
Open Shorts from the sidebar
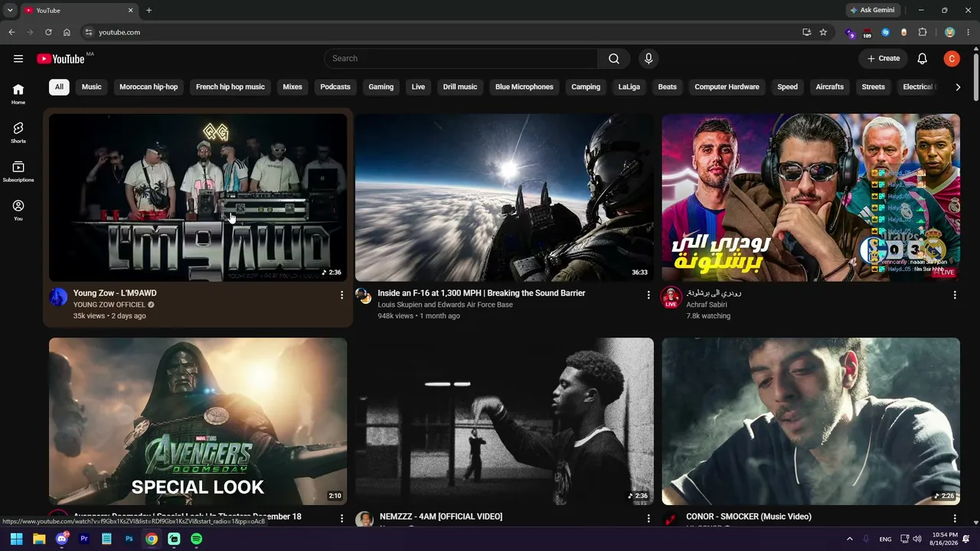(x=18, y=133)
